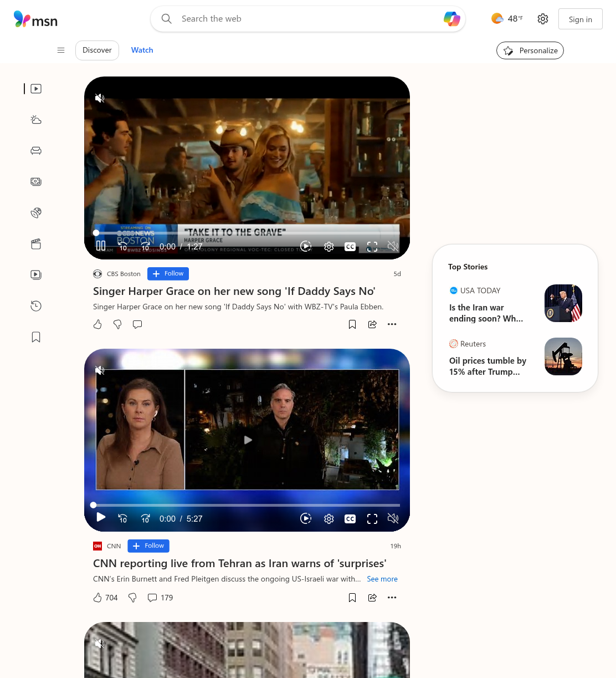The image size is (616, 678).
Task: Rewind 10 seconds on CNN video
Action: 123,518
